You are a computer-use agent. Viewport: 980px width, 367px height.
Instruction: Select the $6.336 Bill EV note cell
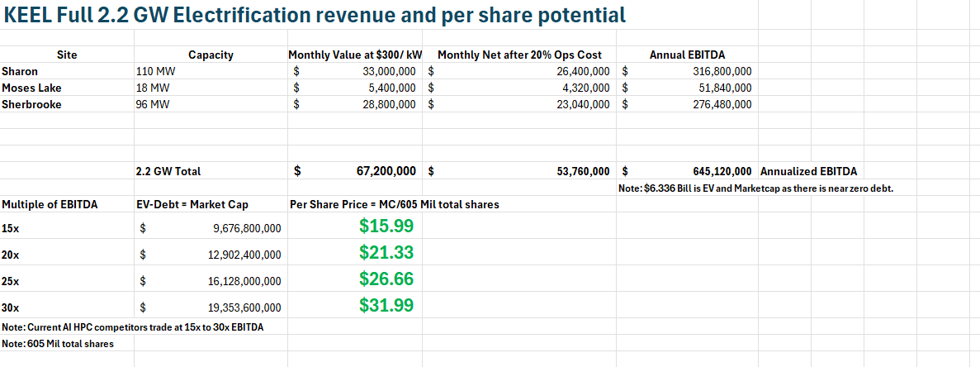pyautogui.click(x=755, y=188)
